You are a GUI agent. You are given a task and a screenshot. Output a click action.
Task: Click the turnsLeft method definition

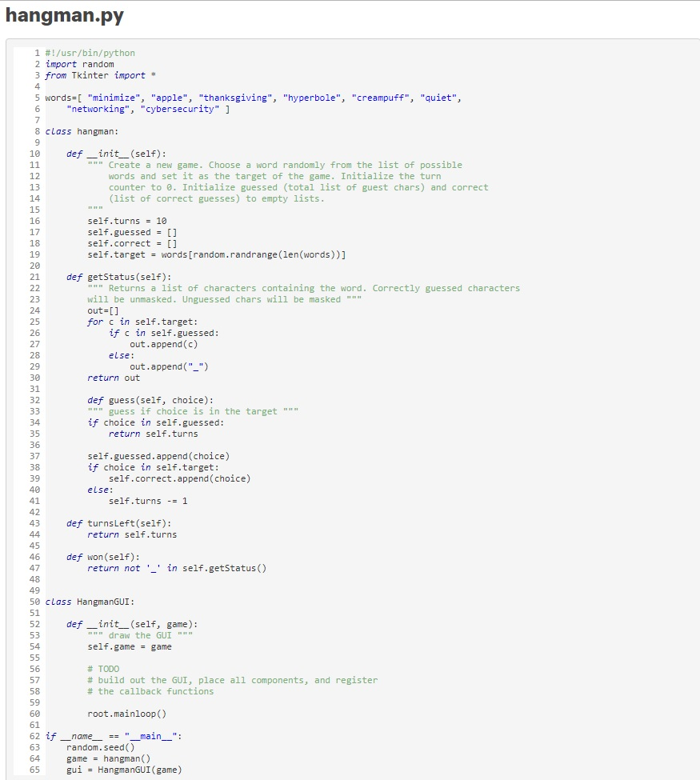point(120,522)
